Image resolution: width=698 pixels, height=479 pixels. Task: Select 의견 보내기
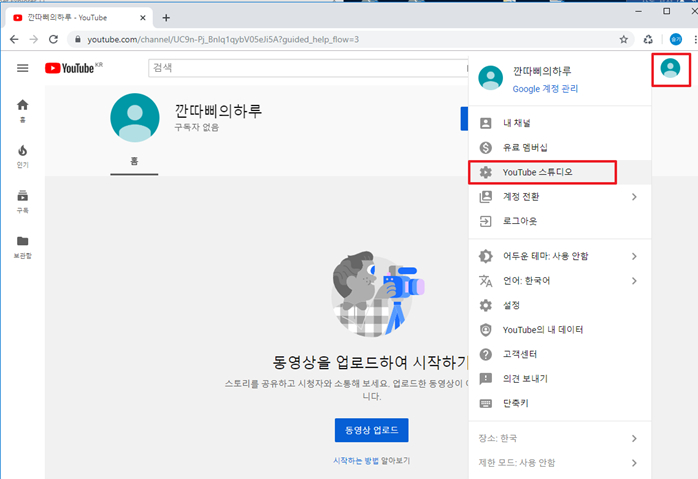coord(560,378)
